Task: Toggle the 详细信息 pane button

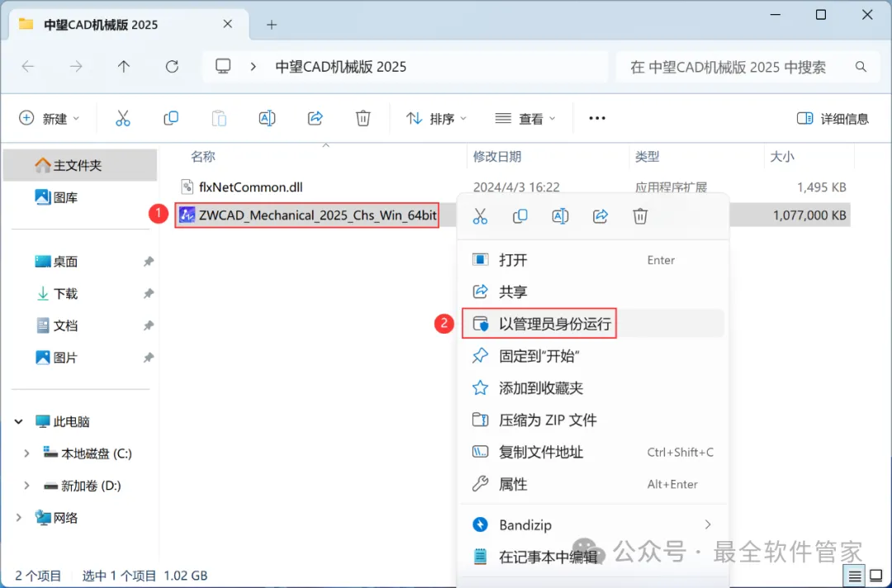Action: click(x=833, y=118)
